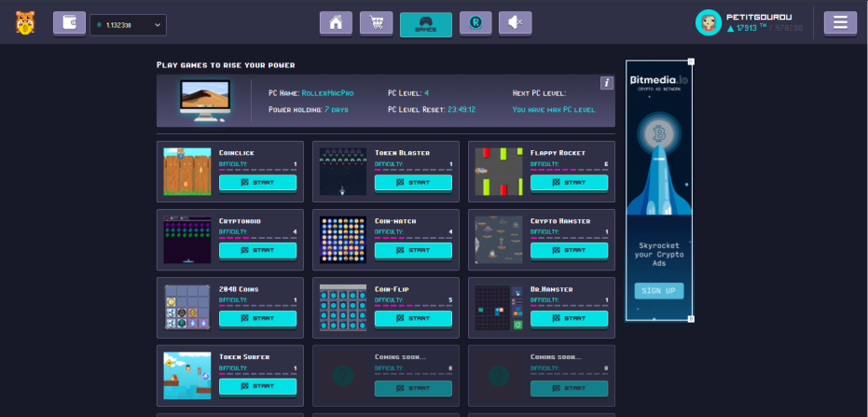
Task: Click the Crypto Hamster title text
Action: [x=560, y=221]
